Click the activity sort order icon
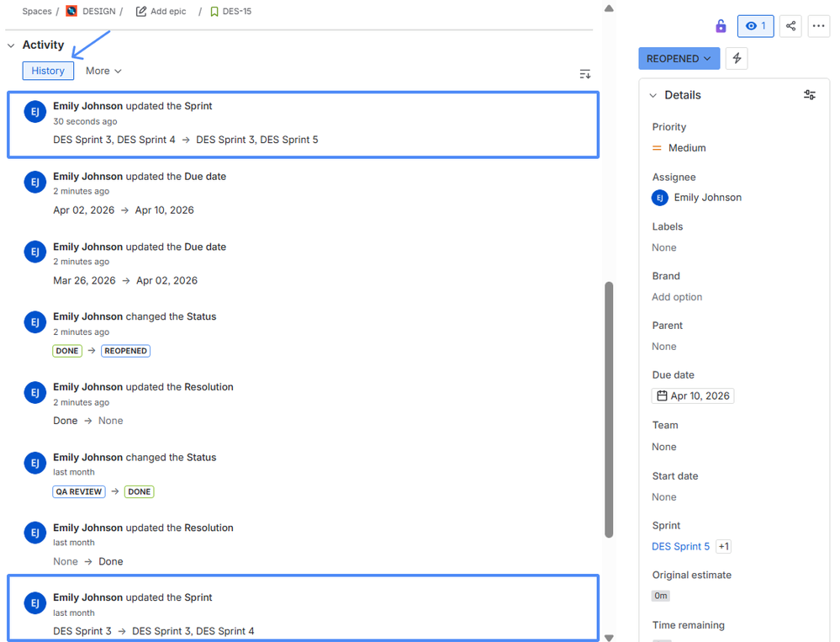 pos(585,74)
